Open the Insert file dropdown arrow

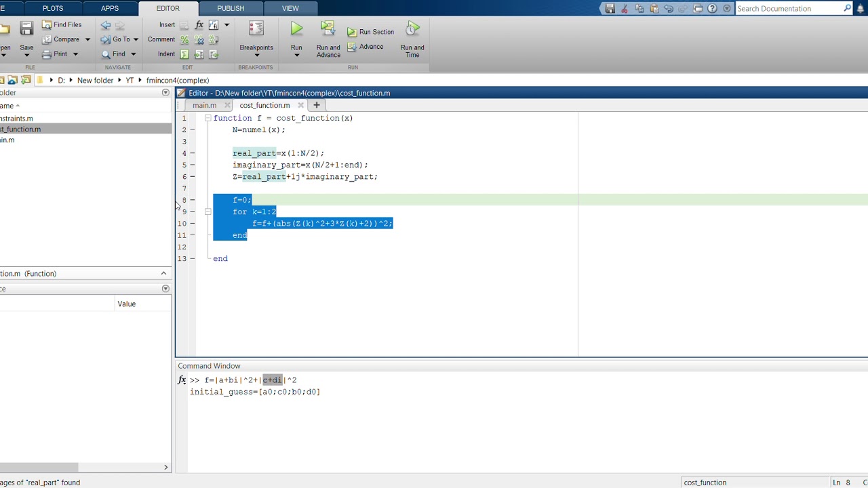coord(226,25)
